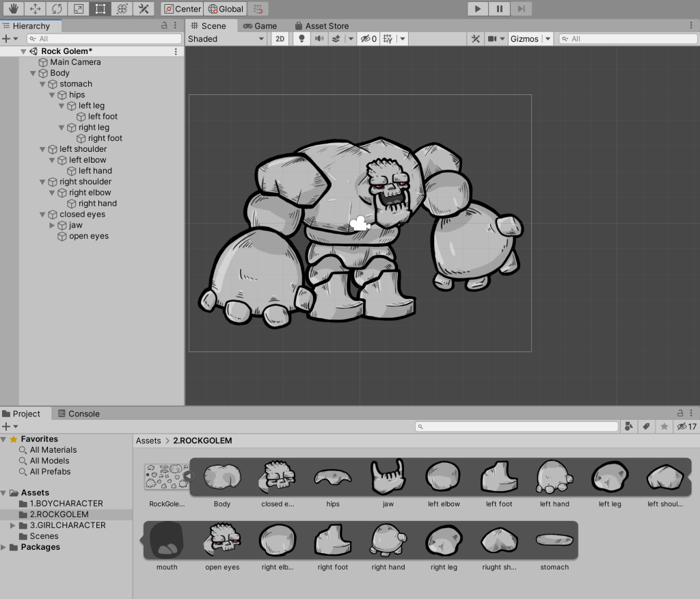Select the Rotate tool
Screen dimensions: 700x599
(57, 9)
